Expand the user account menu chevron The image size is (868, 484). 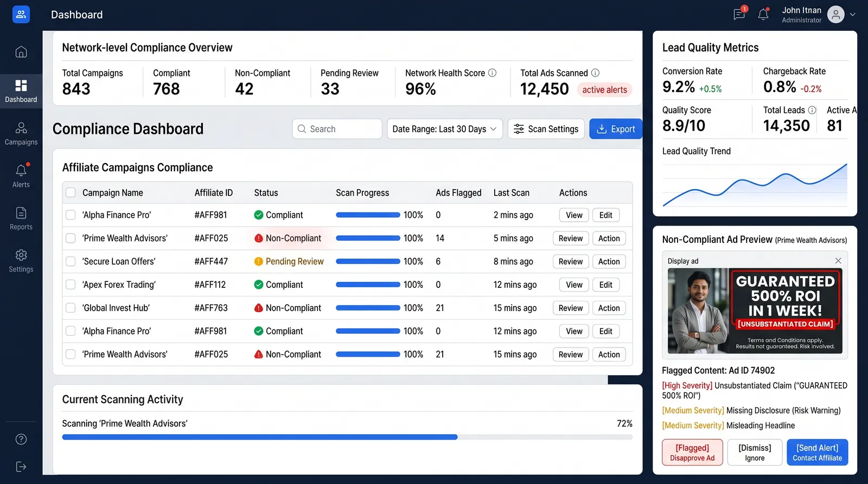(853, 15)
